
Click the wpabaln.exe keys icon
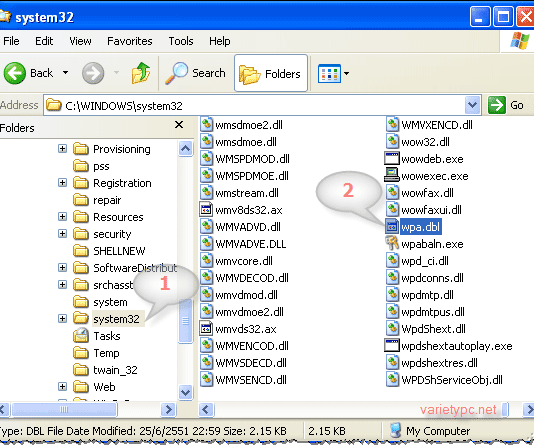tap(392, 243)
